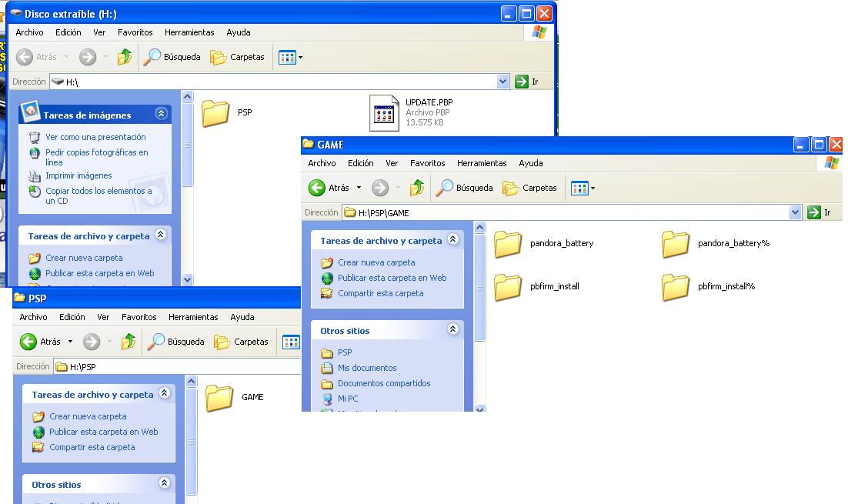
Task: Click Back arrow in GAME window
Action: [x=317, y=189]
